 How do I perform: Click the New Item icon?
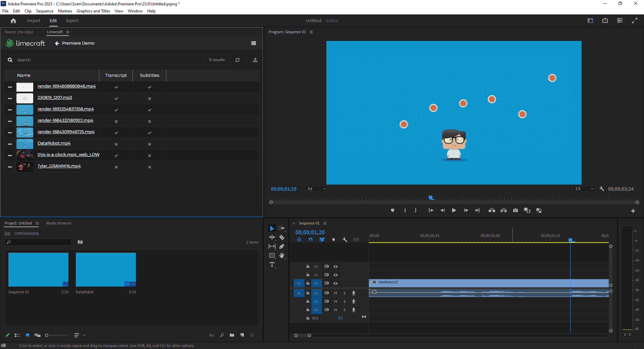242,335
